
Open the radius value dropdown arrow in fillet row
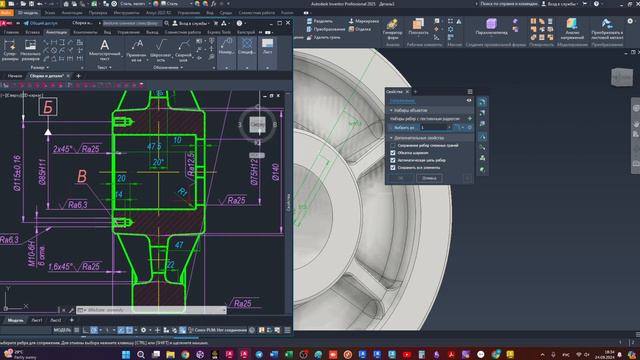pyautogui.click(x=449, y=127)
